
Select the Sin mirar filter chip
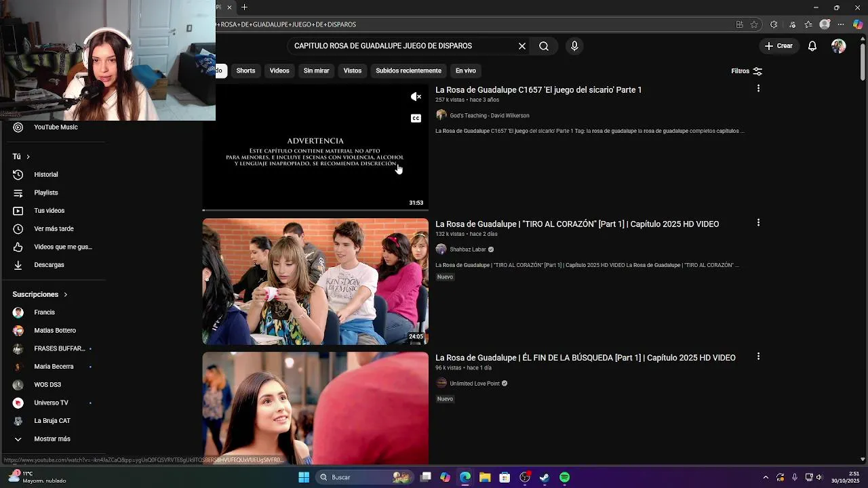click(x=316, y=70)
